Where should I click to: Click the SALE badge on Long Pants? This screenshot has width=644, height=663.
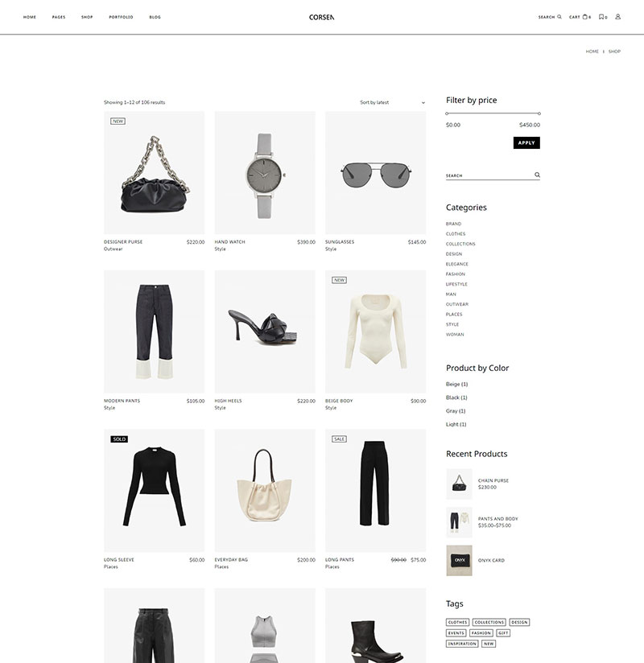click(x=340, y=439)
